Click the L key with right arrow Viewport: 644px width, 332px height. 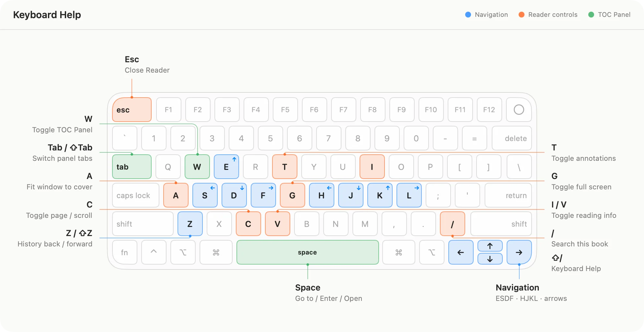tap(409, 195)
